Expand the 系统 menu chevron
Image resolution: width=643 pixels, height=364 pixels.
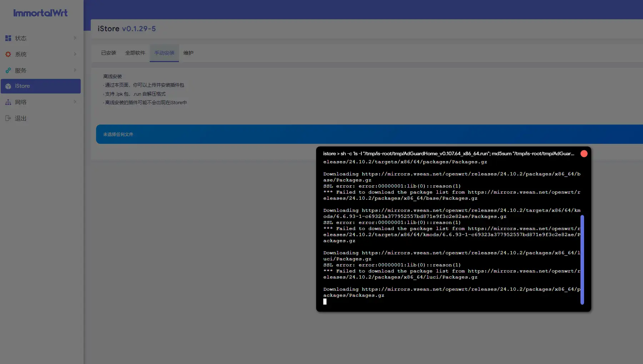(75, 54)
